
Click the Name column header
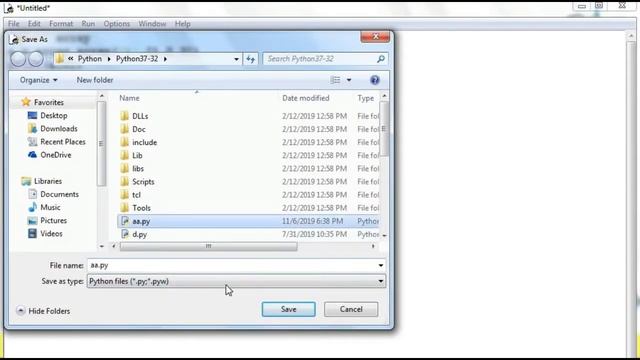(129, 98)
